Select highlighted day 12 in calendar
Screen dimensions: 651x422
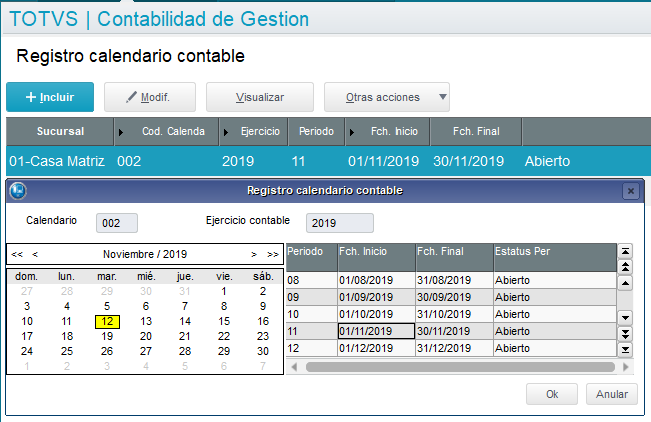click(107, 321)
